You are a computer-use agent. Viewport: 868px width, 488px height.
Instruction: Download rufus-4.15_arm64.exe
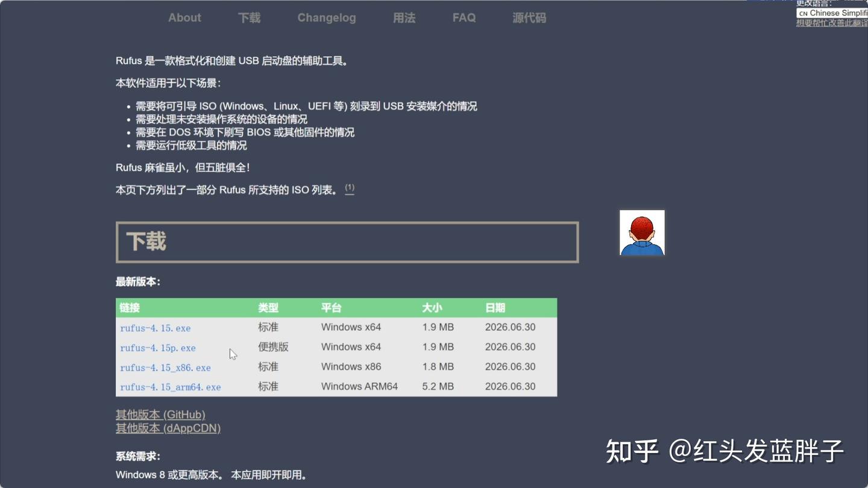[171, 387]
